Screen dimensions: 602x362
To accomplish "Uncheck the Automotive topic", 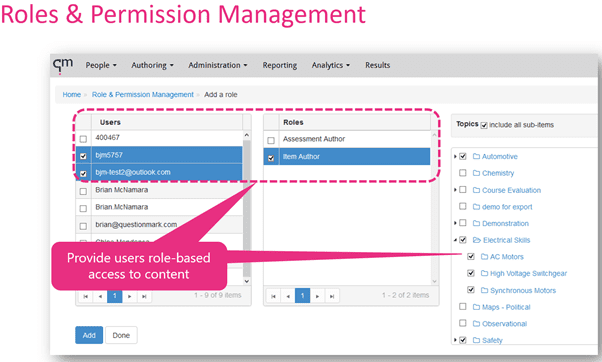I will [x=463, y=156].
